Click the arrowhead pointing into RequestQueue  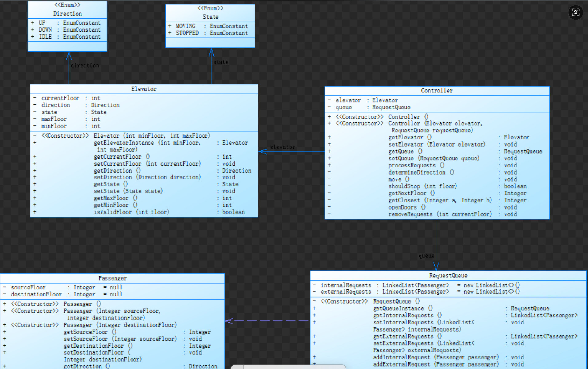pyautogui.click(x=436, y=266)
